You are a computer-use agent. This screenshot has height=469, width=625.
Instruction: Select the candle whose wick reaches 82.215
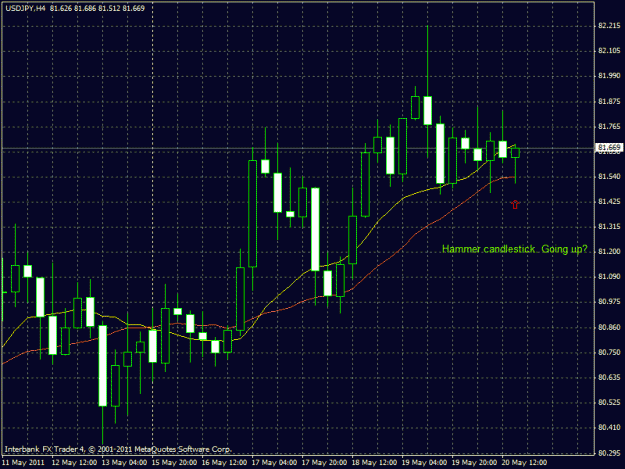[427, 110]
